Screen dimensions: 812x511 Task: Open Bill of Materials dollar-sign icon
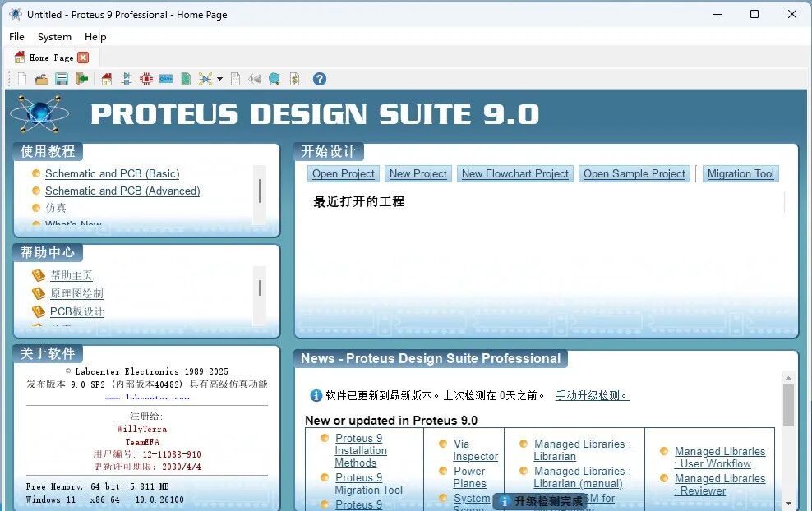pyautogui.click(x=294, y=79)
